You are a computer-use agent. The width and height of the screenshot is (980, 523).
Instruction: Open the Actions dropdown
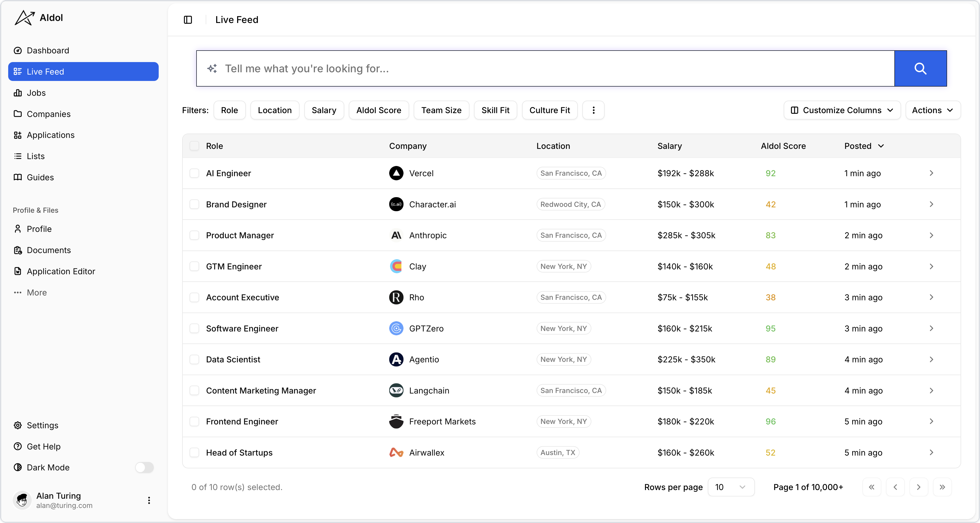tap(932, 110)
